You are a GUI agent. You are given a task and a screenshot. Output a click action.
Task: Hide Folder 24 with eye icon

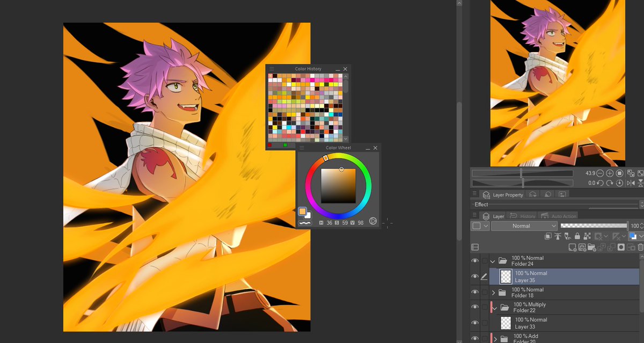[x=474, y=261]
